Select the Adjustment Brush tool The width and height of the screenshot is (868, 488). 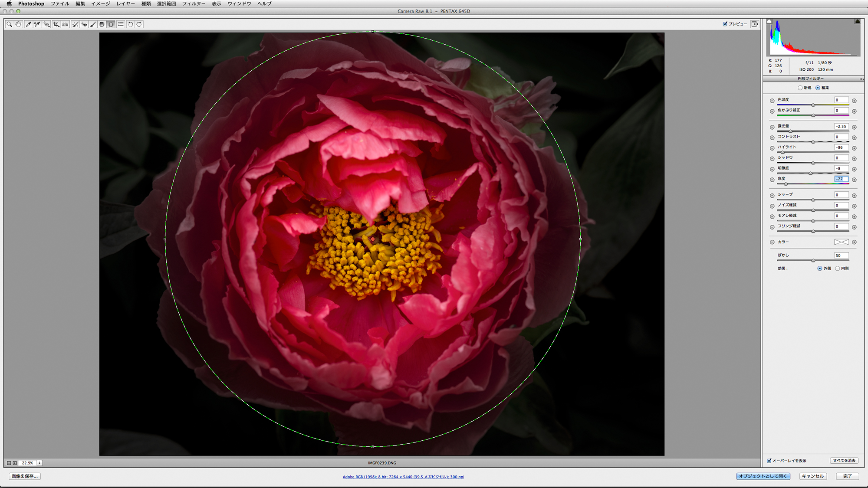pos(93,24)
